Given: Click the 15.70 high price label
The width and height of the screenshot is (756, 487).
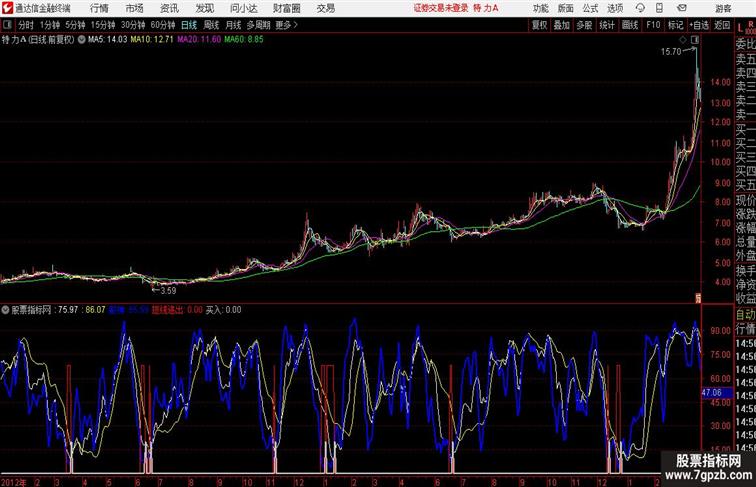Looking at the screenshot, I should pos(671,52).
